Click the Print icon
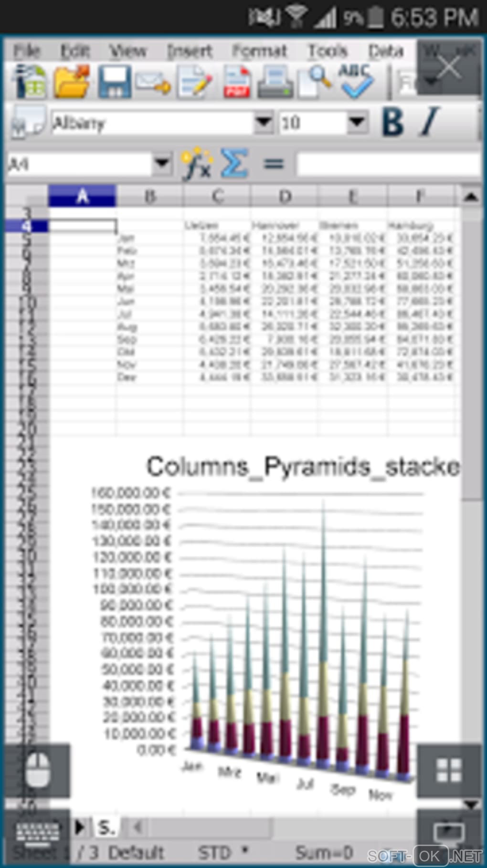This screenshot has width=487, height=868. click(x=275, y=82)
